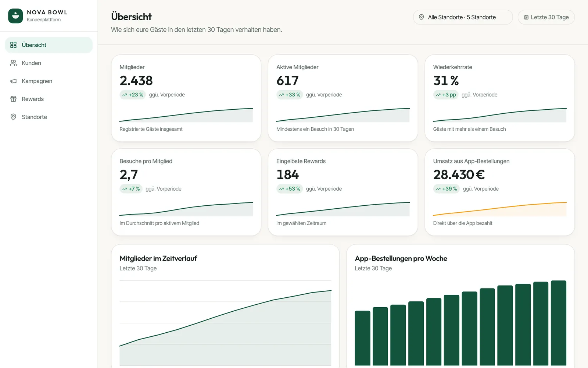This screenshot has width=588, height=368.
Task: Go to the Übersicht page
Action: (49, 45)
